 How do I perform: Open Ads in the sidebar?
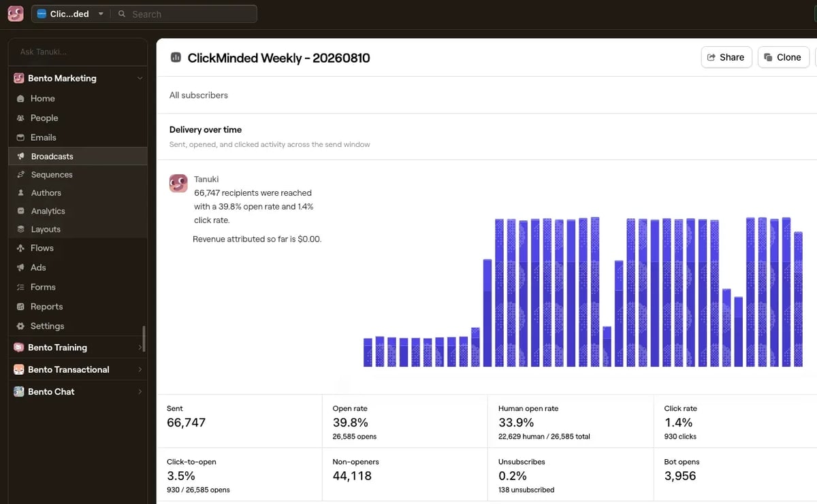pos(78,268)
